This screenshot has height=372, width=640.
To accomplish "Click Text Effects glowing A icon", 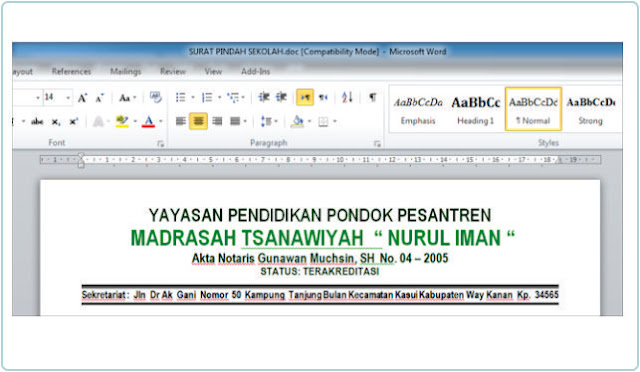I will click(98, 121).
